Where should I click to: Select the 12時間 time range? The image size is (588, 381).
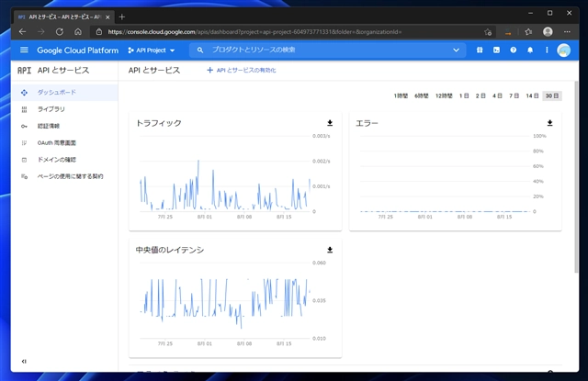click(444, 95)
